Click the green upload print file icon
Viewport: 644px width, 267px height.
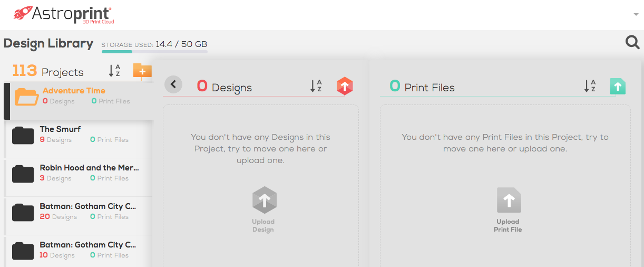pos(618,86)
